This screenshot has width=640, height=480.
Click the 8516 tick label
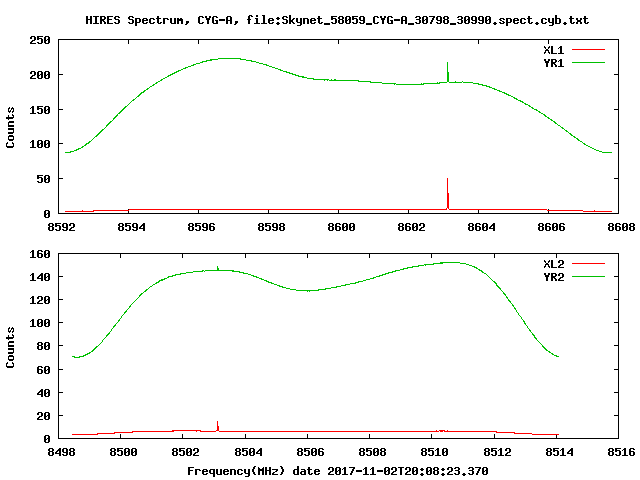click(x=621, y=452)
